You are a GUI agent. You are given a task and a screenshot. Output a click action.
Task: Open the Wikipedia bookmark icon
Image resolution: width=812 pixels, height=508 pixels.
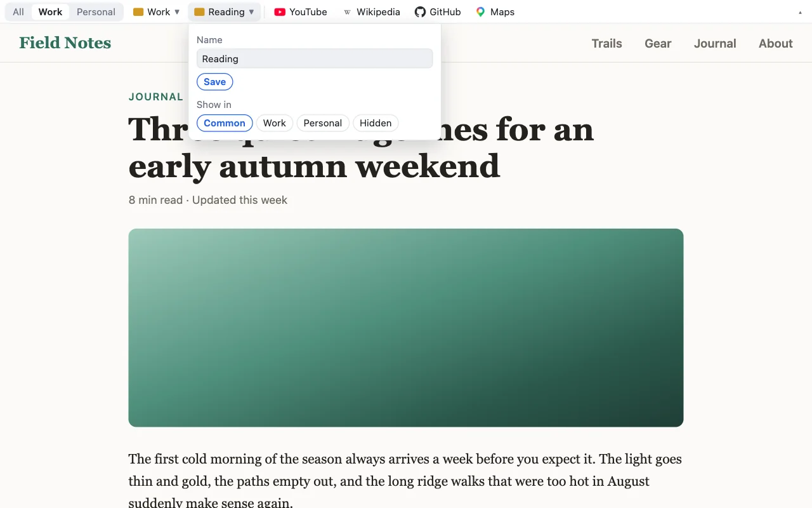point(347,12)
